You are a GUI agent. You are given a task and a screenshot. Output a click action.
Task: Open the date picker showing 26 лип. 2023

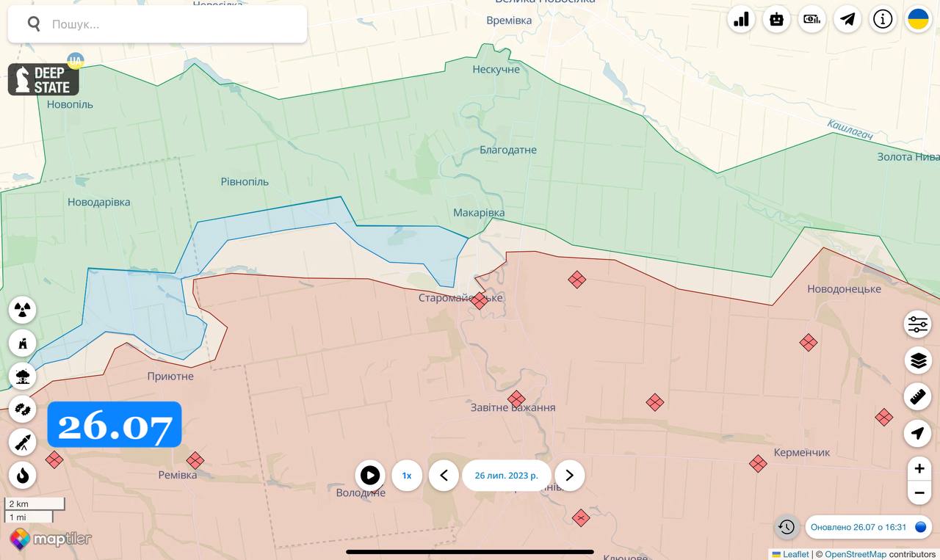tap(506, 476)
